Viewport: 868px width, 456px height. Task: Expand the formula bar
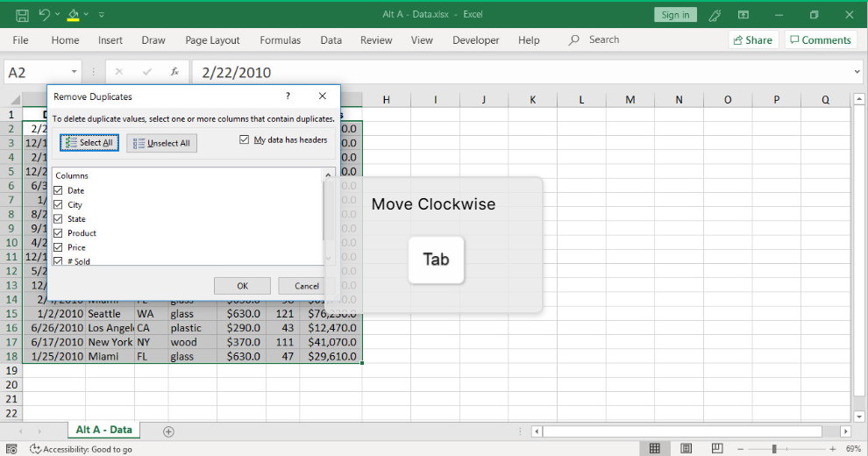(x=857, y=72)
